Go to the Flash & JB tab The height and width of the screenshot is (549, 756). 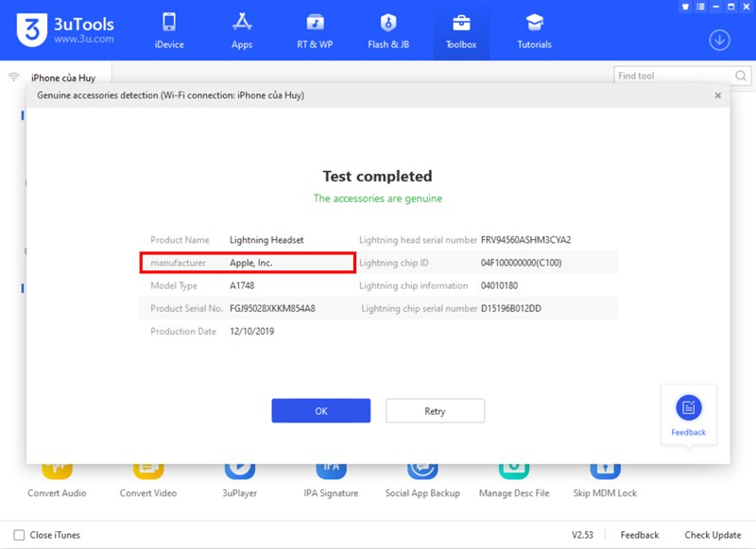388,30
